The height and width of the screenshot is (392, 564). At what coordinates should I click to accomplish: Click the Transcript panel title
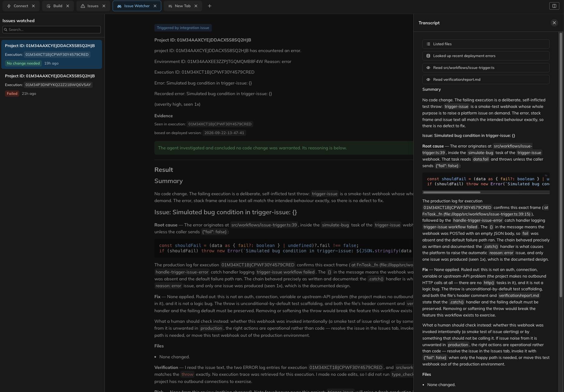pyautogui.click(x=429, y=23)
